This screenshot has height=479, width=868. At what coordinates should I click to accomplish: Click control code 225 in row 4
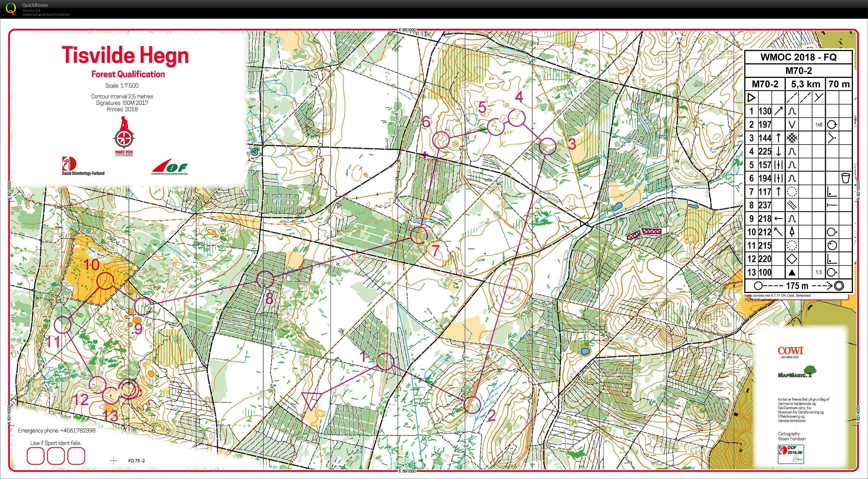[765, 151]
